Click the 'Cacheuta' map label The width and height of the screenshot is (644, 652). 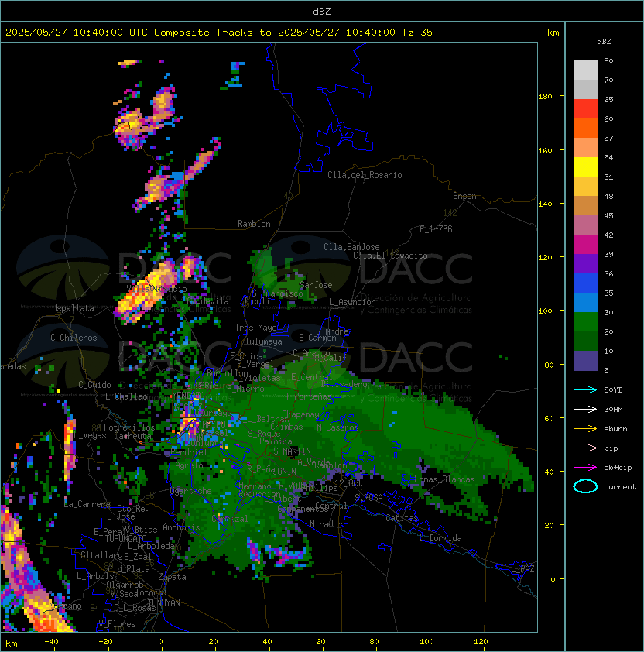132,436
